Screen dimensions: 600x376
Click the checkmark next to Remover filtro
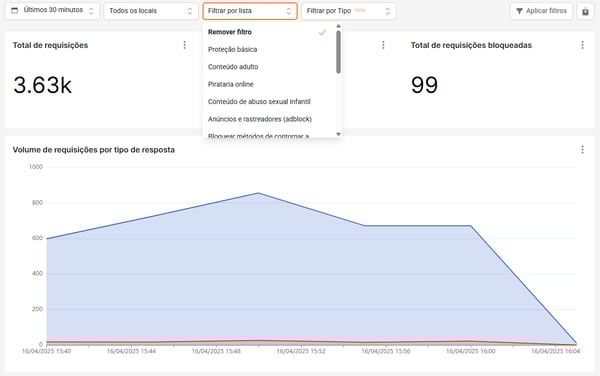click(322, 33)
